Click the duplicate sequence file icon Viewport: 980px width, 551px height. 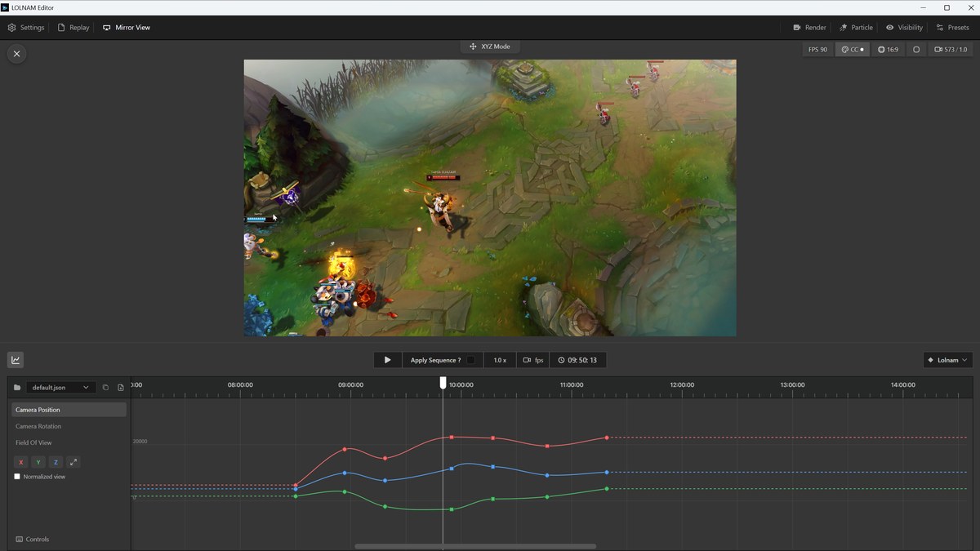coord(105,388)
